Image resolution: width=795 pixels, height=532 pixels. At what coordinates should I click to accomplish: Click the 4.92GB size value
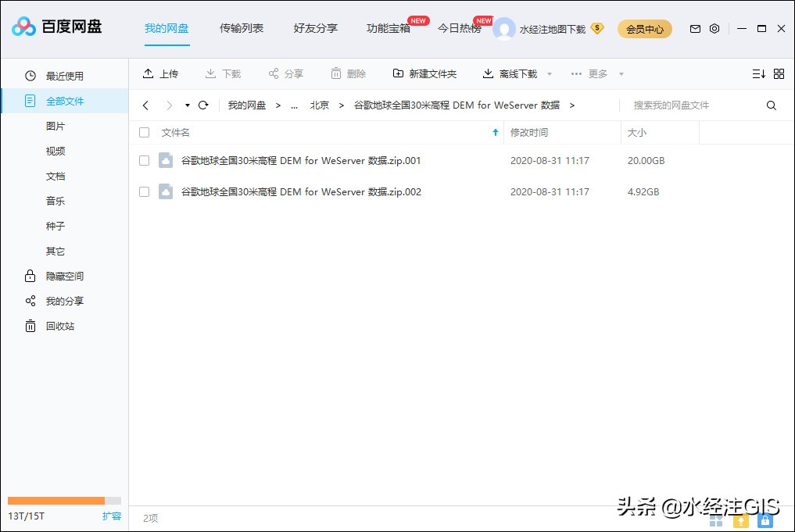pos(643,192)
